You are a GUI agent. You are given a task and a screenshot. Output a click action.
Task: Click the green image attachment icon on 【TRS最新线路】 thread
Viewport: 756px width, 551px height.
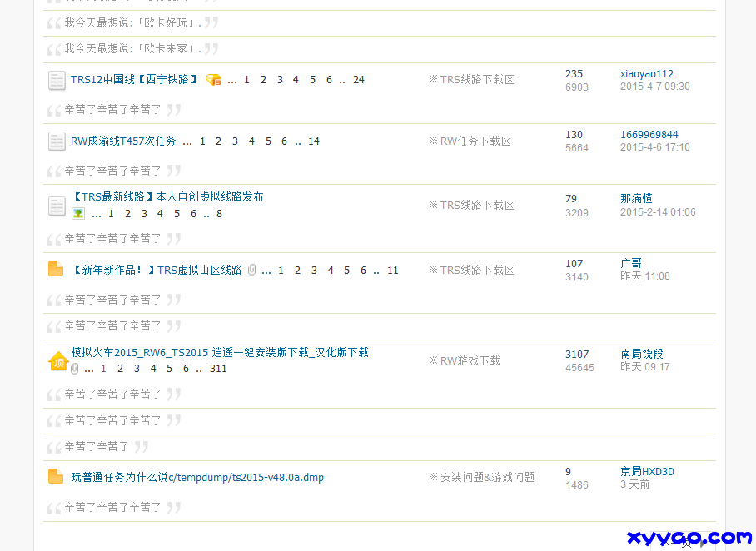click(78, 214)
